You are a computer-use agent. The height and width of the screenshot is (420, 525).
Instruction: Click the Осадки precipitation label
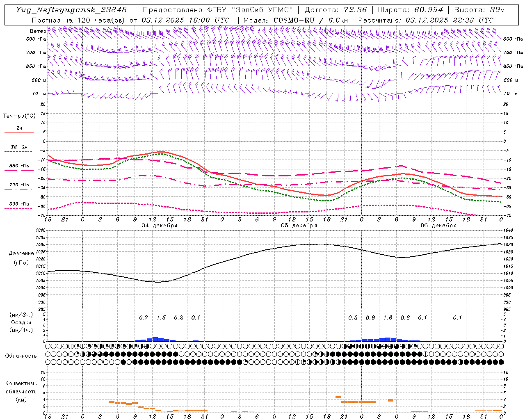pyautogui.click(x=21, y=322)
